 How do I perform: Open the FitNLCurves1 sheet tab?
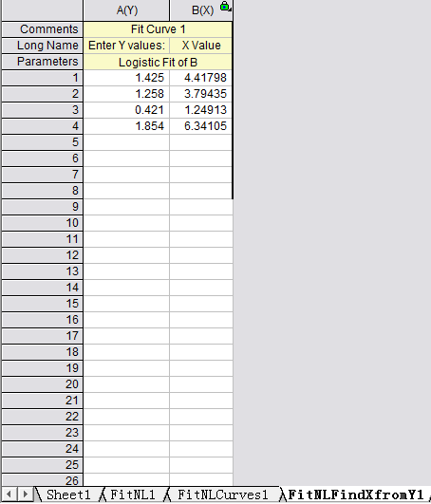click(222, 495)
